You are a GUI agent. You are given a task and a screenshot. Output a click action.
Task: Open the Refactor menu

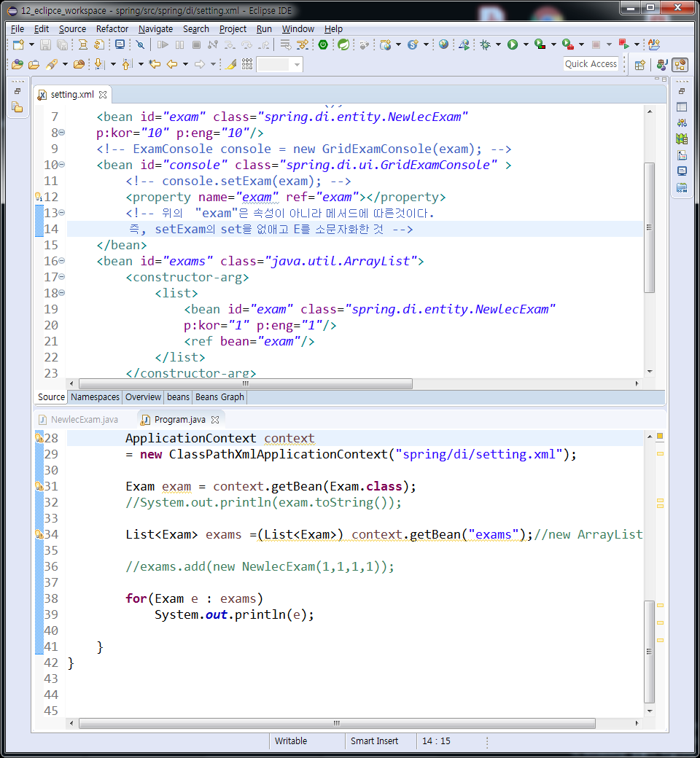click(x=112, y=29)
